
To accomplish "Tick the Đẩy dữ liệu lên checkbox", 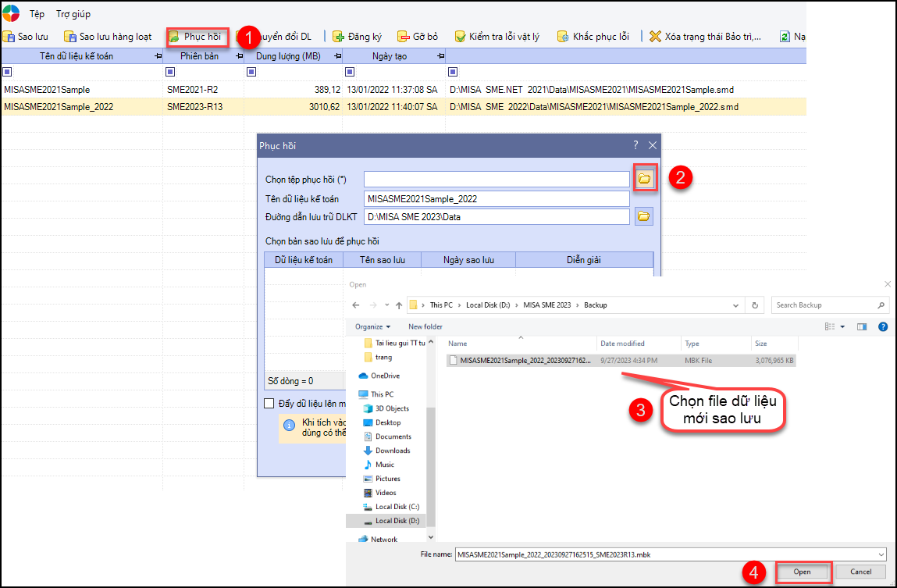I will 269,404.
